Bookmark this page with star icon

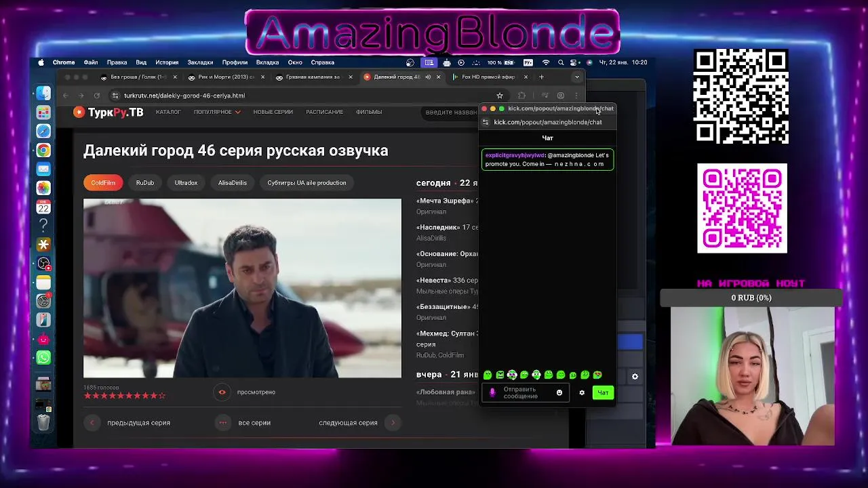point(500,96)
